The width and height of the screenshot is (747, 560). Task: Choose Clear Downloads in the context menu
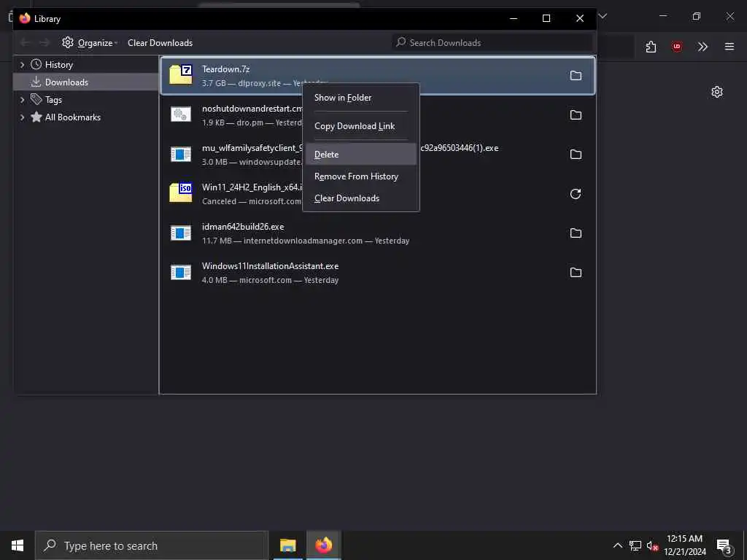point(361,198)
